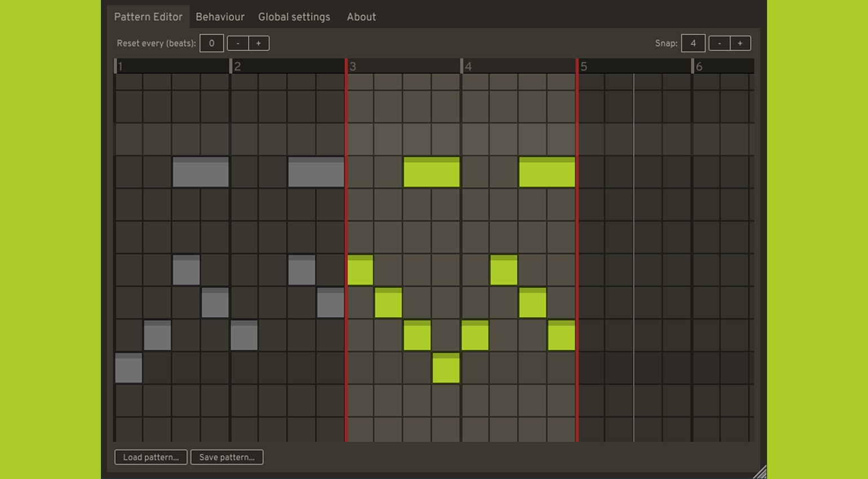Switch to the Behaviour tab
The width and height of the screenshot is (868, 479).
(x=220, y=17)
